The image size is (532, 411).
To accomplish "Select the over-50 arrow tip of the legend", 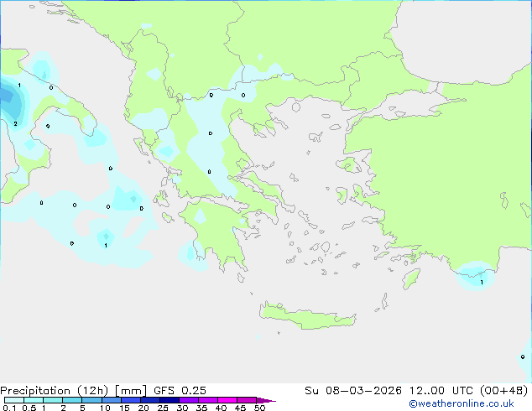I will pyautogui.click(x=266, y=400).
